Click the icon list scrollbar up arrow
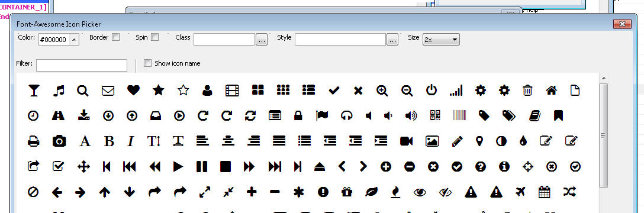This screenshot has height=213, width=644. point(603,78)
